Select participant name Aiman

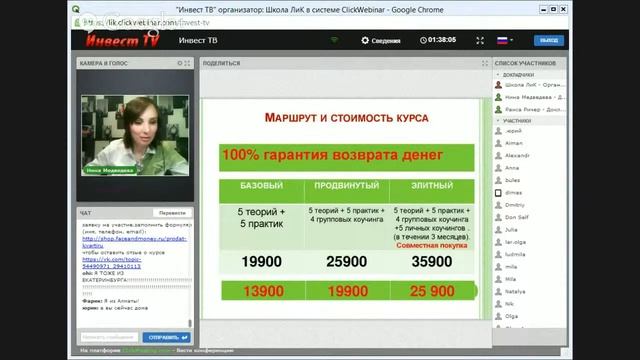tap(513, 143)
